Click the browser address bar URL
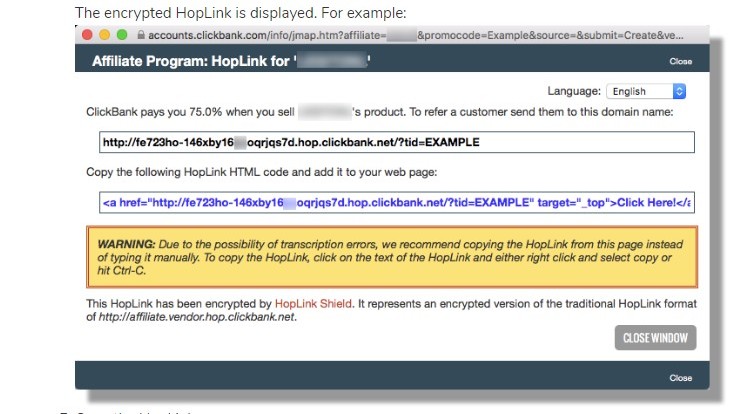 [x=415, y=35]
